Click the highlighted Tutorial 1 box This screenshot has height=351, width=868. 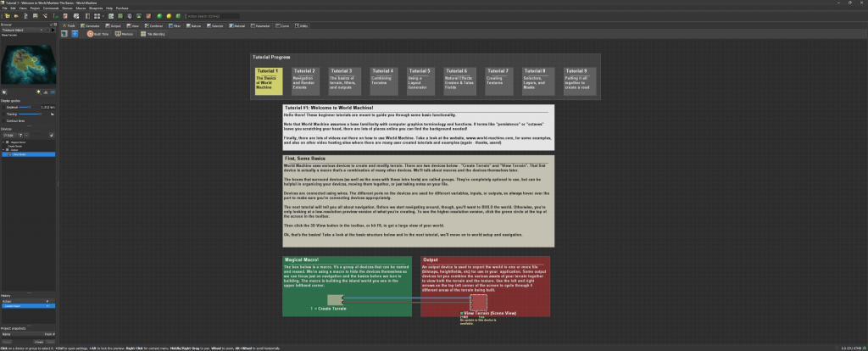click(269, 81)
